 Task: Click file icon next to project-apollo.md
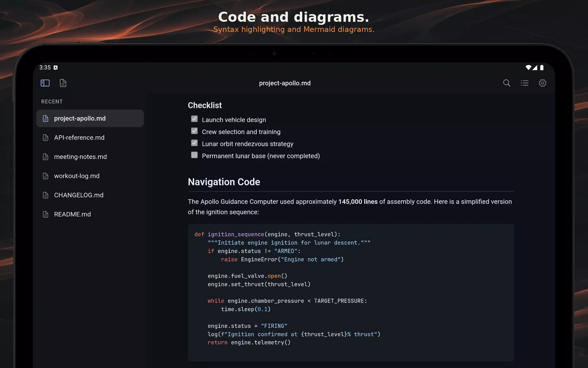[x=46, y=119]
